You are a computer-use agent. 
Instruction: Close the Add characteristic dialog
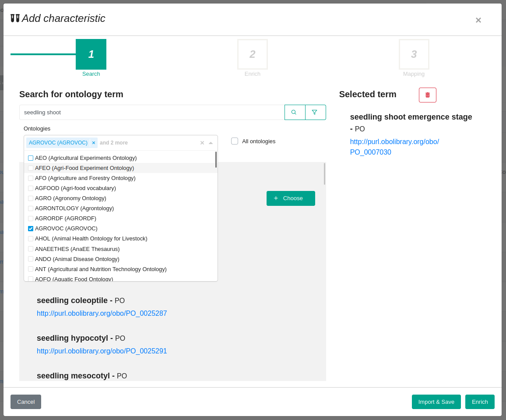pos(478,20)
